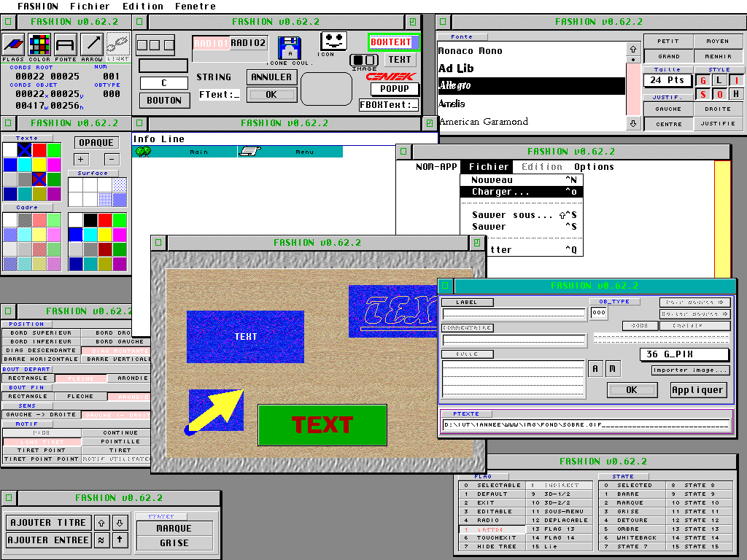The height and width of the screenshot is (560, 747).
Task: Click the font list down arrow
Action: 633,123
